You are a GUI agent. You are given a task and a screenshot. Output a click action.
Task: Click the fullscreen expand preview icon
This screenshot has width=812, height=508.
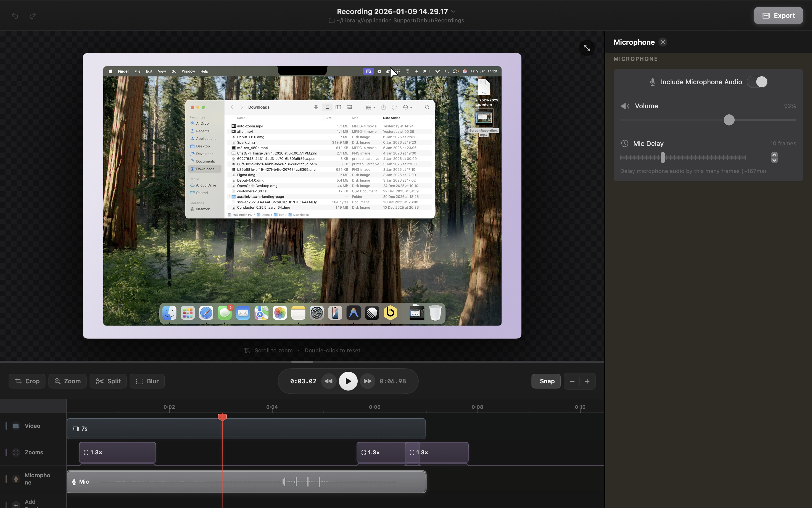point(587,48)
